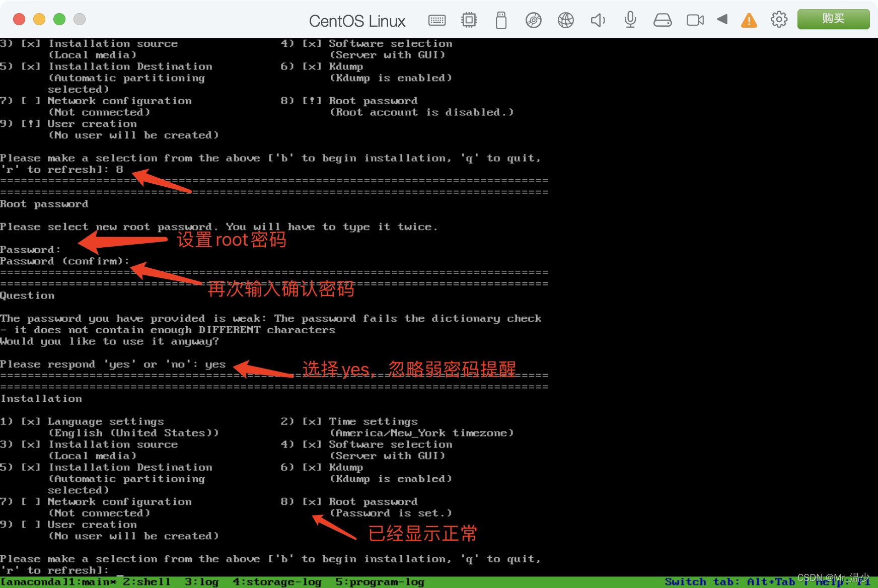Click the keyboard icon in the VM toolbar
Viewport: 878px width, 588px height.
[x=436, y=20]
